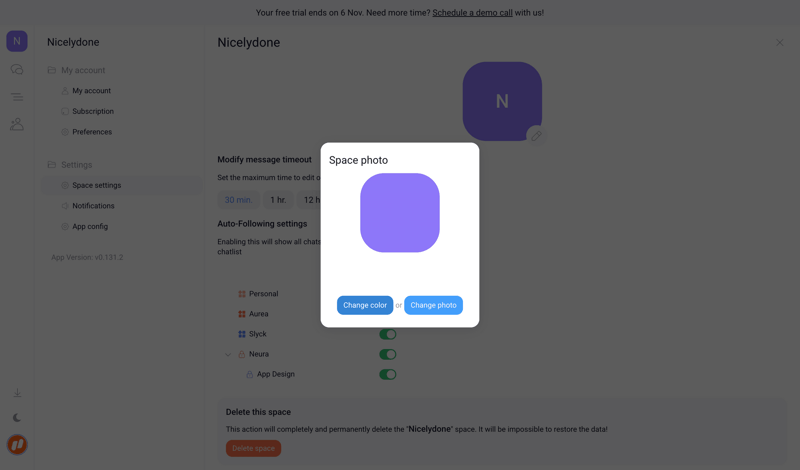
Task: Collapse the My account section folder
Action: tap(52, 70)
